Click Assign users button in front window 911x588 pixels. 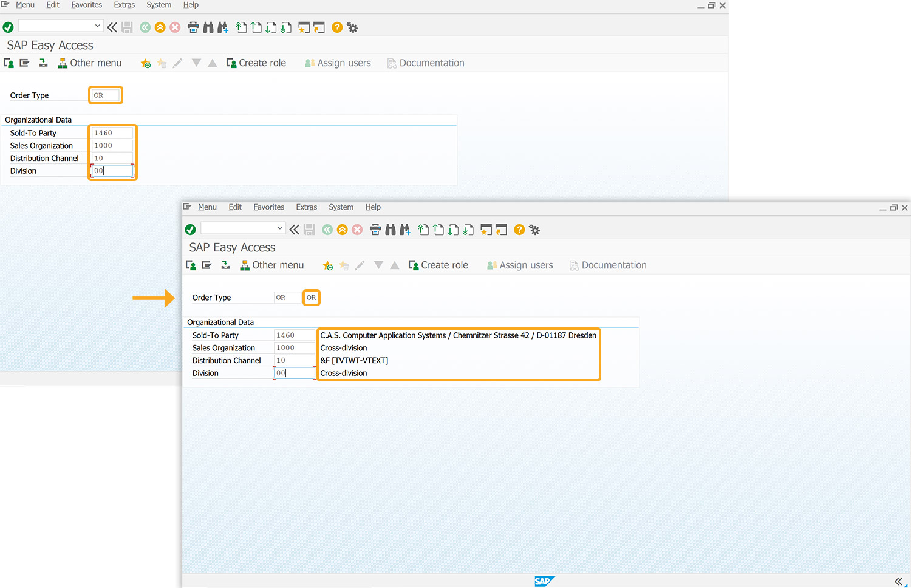(x=520, y=265)
